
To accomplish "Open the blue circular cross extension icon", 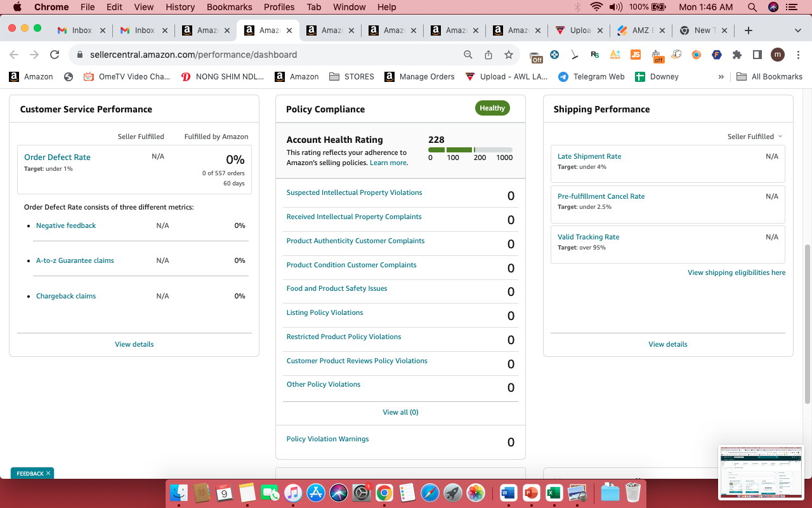I will click(554, 55).
